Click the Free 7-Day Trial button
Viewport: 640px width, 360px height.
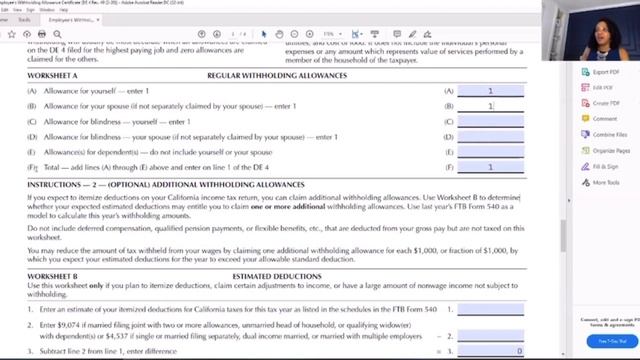(612, 341)
